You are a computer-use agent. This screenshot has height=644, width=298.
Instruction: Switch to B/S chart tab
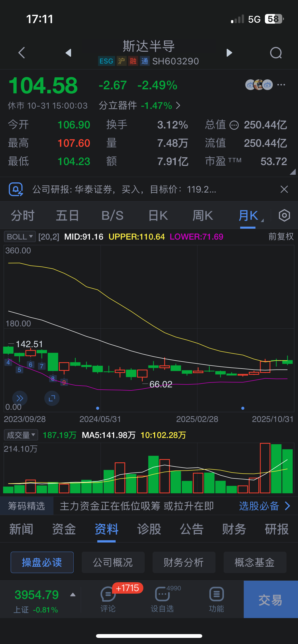pos(113,216)
